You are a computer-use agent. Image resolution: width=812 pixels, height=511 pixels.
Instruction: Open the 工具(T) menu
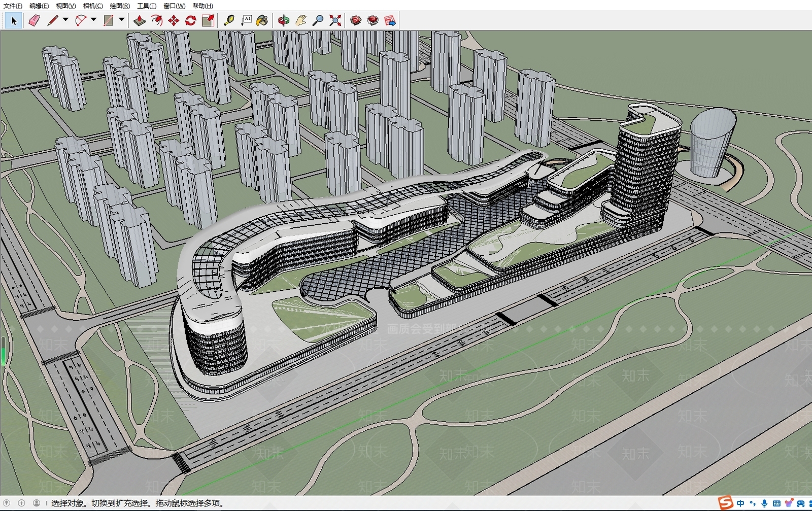[147, 6]
